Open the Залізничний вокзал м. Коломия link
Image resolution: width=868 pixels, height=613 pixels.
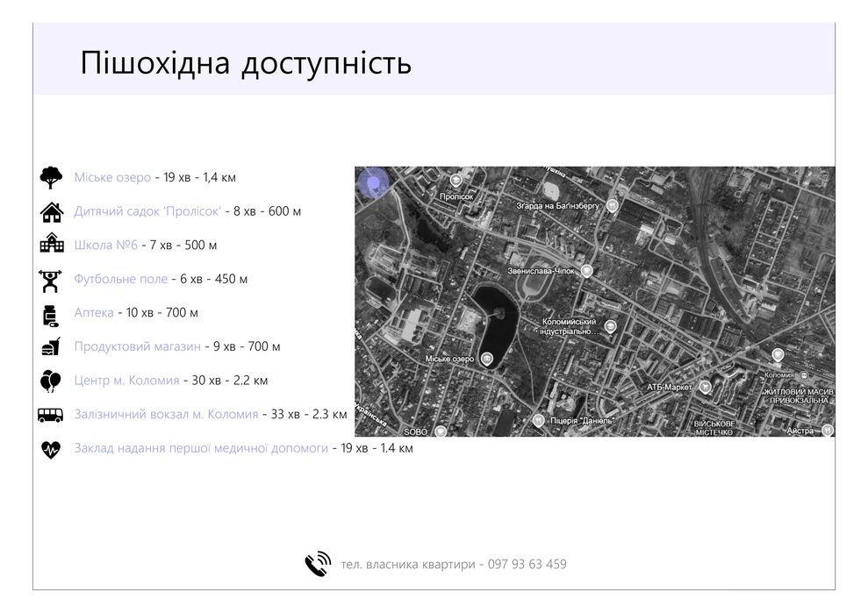pos(166,415)
